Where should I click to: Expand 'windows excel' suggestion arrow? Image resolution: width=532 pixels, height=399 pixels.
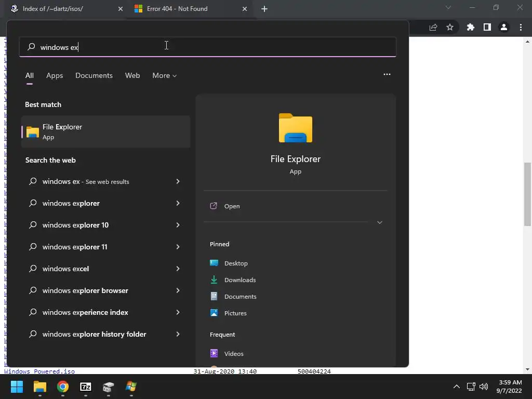pyautogui.click(x=178, y=269)
